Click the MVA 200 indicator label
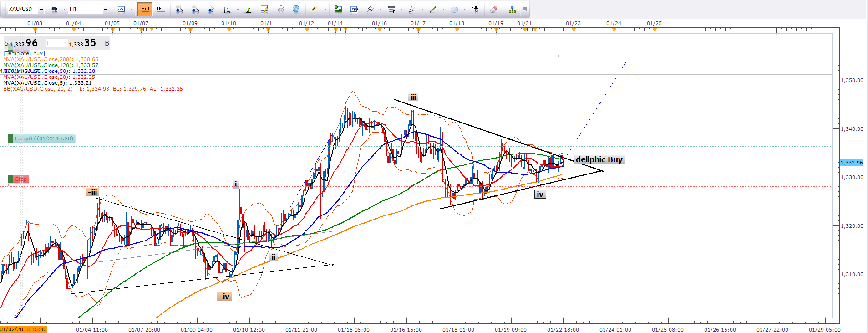The image size is (868, 333). 51,59
